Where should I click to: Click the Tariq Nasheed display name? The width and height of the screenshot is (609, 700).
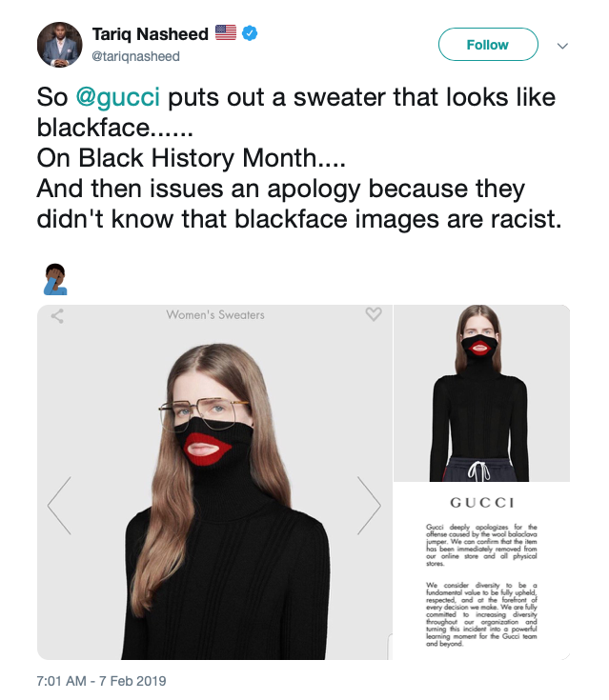click(151, 34)
